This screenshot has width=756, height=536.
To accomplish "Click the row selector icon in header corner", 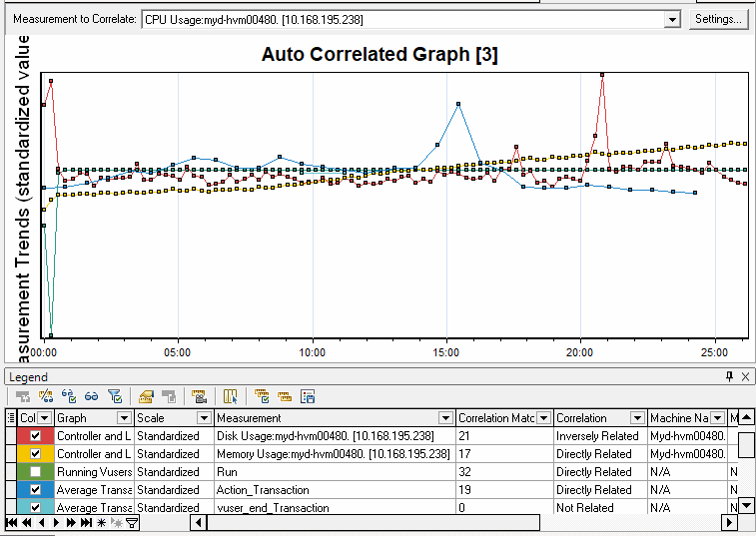I will [11, 418].
